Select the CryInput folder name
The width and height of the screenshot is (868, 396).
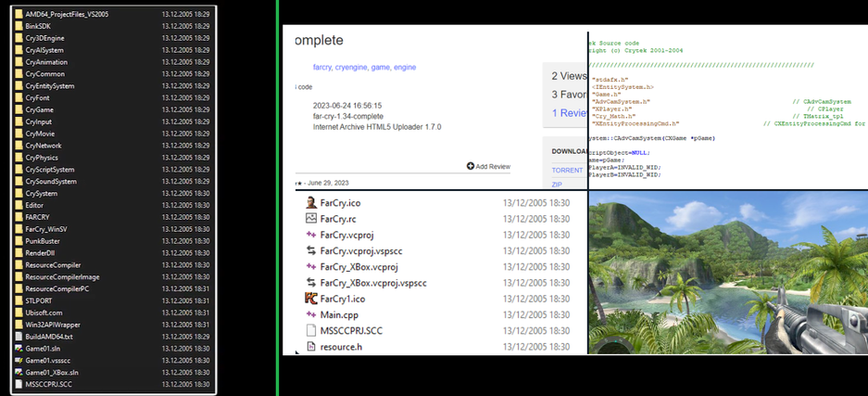pyautogui.click(x=38, y=121)
